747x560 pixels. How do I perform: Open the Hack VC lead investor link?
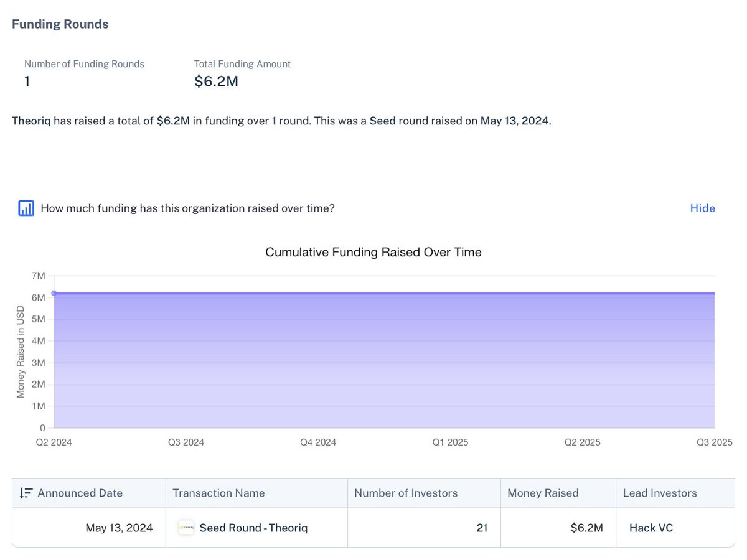click(651, 528)
